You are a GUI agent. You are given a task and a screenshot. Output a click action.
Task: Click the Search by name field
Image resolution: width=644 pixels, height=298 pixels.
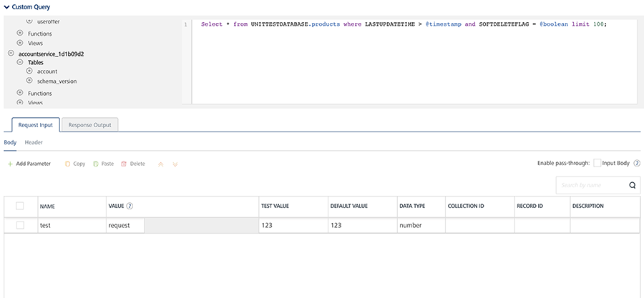coord(590,186)
